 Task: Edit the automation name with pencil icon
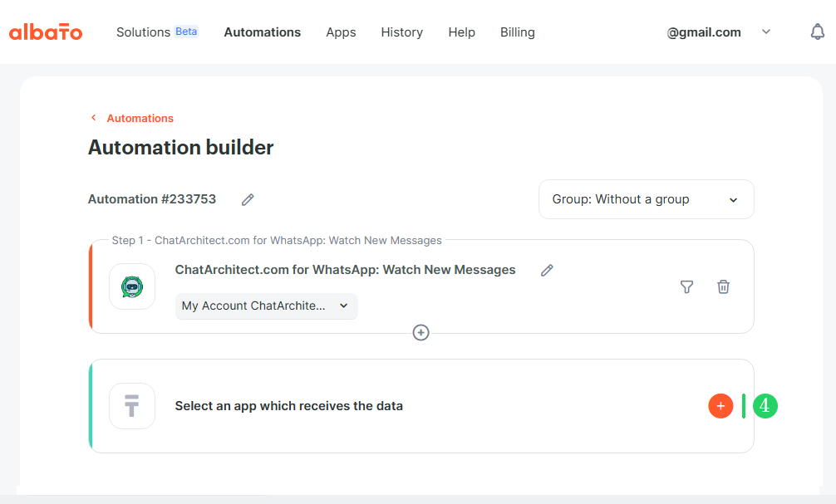(x=248, y=200)
